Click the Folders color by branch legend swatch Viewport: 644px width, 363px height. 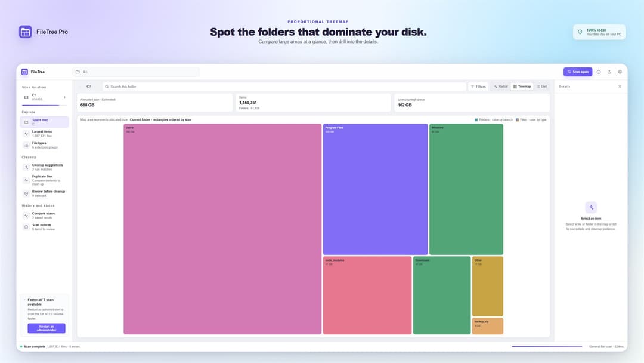(476, 120)
